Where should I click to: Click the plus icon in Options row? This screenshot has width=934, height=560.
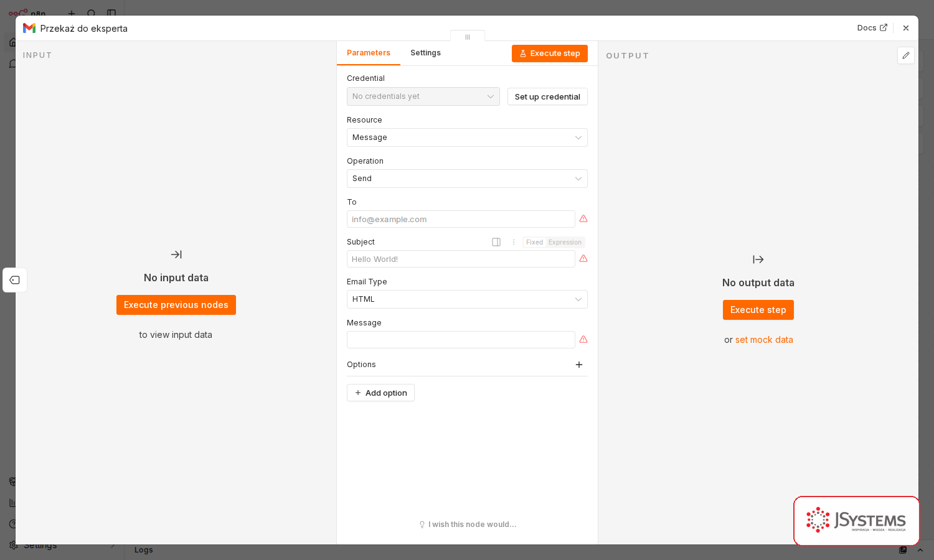tap(579, 365)
